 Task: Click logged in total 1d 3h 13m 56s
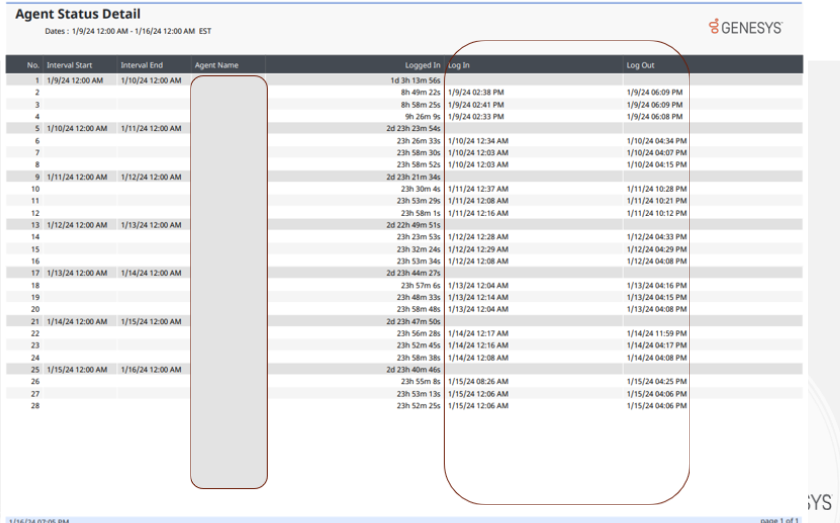pos(415,80)
